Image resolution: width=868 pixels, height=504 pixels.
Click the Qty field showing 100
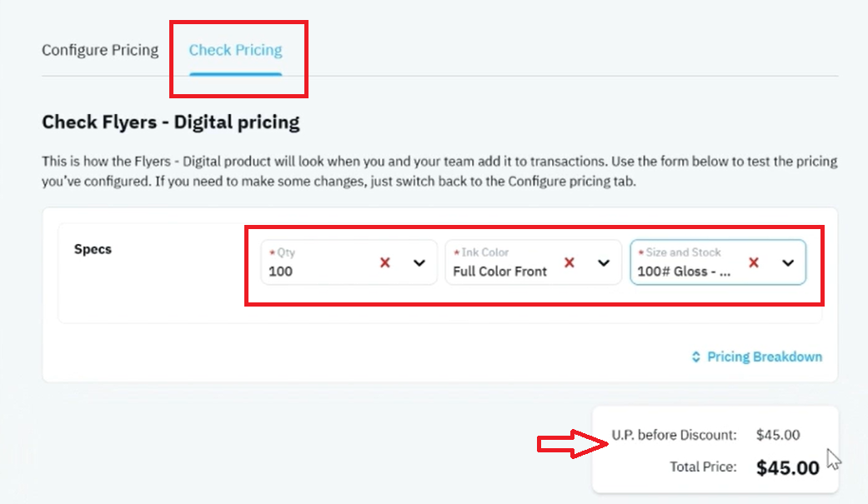pos(349,262)
